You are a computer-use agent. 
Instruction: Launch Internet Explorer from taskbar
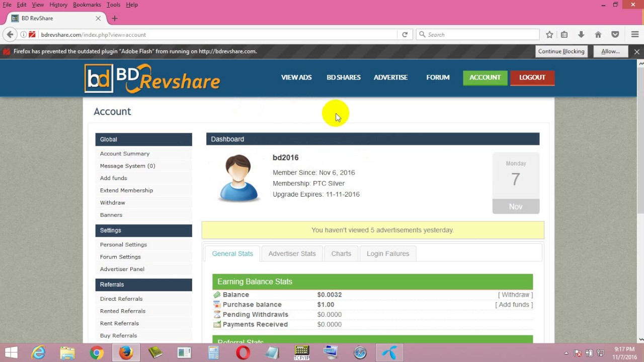click(x=38, y=353)
